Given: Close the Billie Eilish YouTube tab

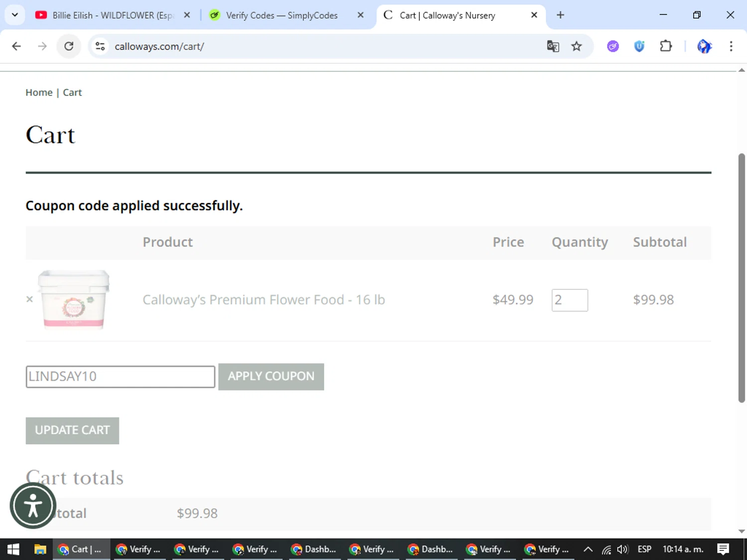Looking at the screenshot, I should (x=187, y=15).
